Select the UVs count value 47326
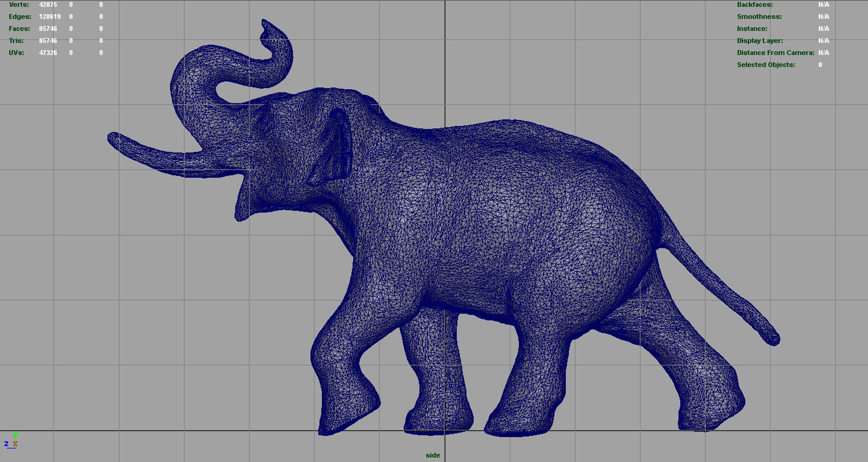868x462 pixels. coord(48,53)
